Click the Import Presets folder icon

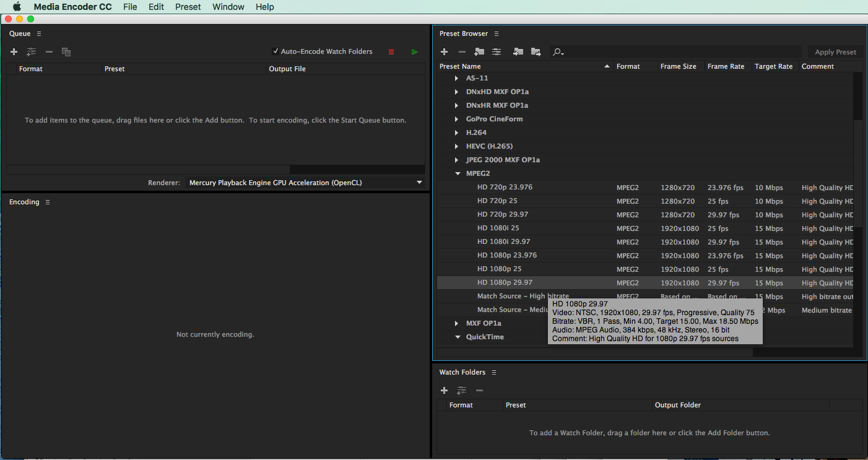[x=518, y=52]
